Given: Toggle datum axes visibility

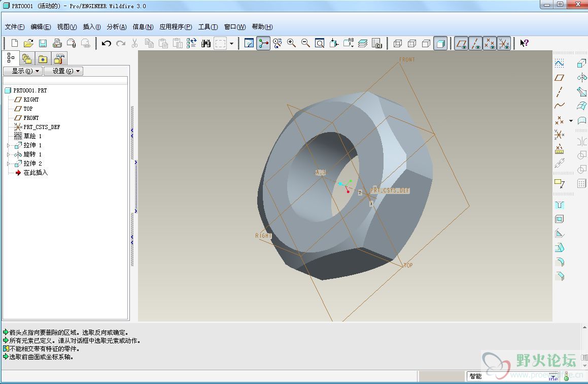Looking at the screenshot, I should 475,43.
